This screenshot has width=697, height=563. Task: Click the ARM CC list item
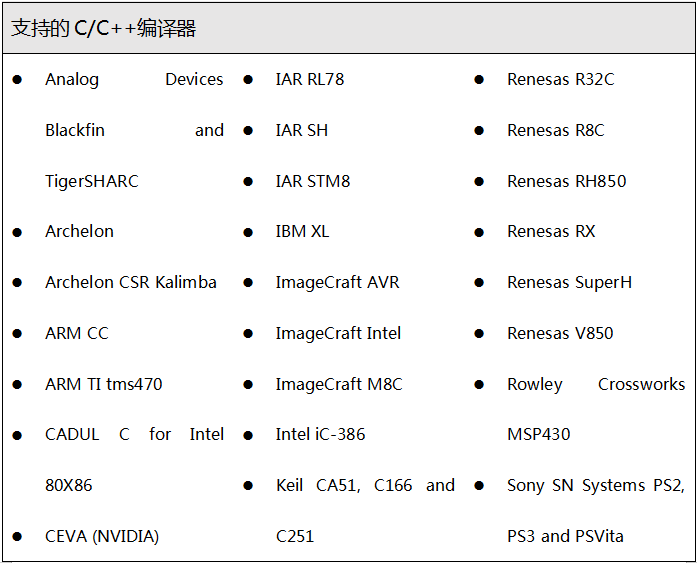77,333
